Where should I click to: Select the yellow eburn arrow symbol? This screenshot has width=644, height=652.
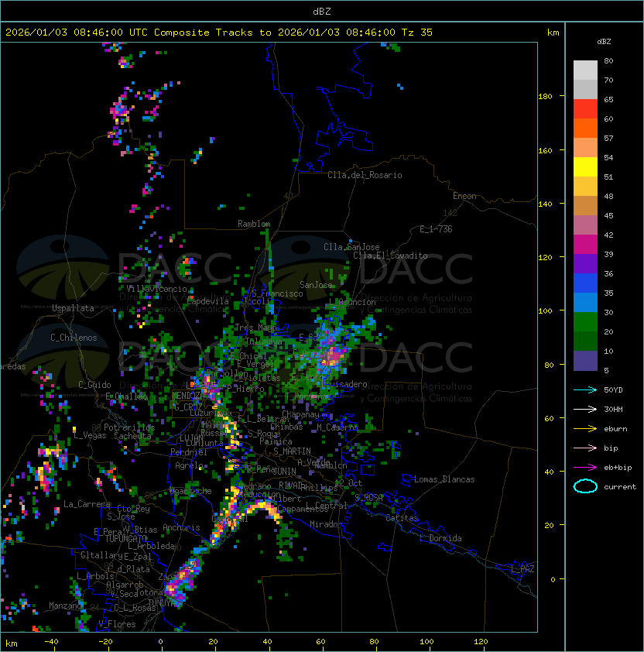click(585, 428)
